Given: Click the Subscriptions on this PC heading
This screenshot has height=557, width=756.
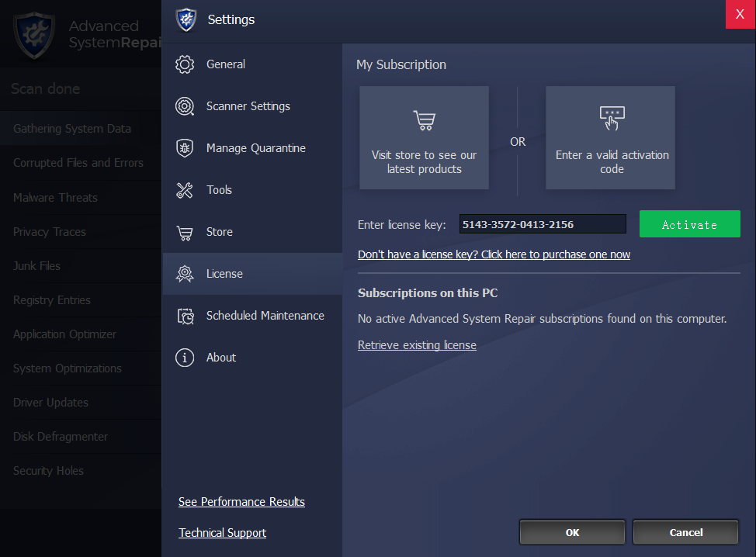Looking at the screenshot, I should tap(428, 293).
